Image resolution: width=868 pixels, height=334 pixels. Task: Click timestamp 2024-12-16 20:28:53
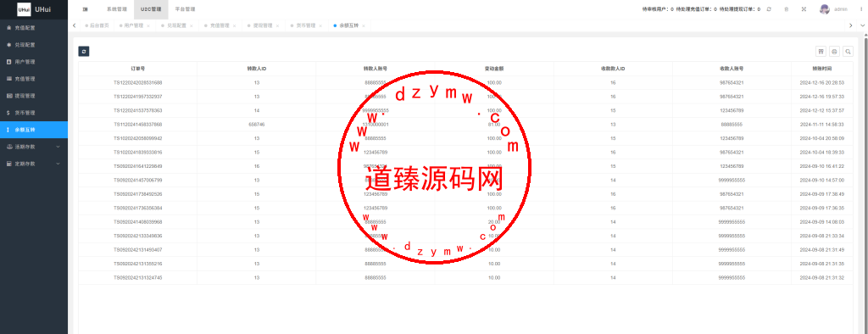[822, 82]
